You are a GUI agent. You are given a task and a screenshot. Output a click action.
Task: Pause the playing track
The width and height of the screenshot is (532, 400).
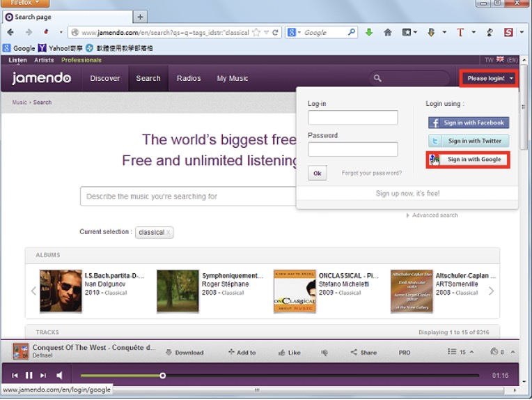29,375
